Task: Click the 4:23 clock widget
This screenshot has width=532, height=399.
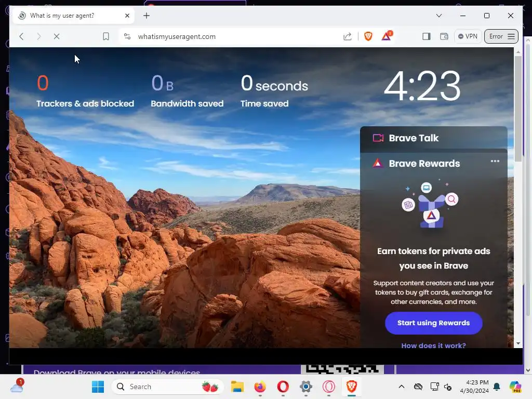Action: coord(422,86)
